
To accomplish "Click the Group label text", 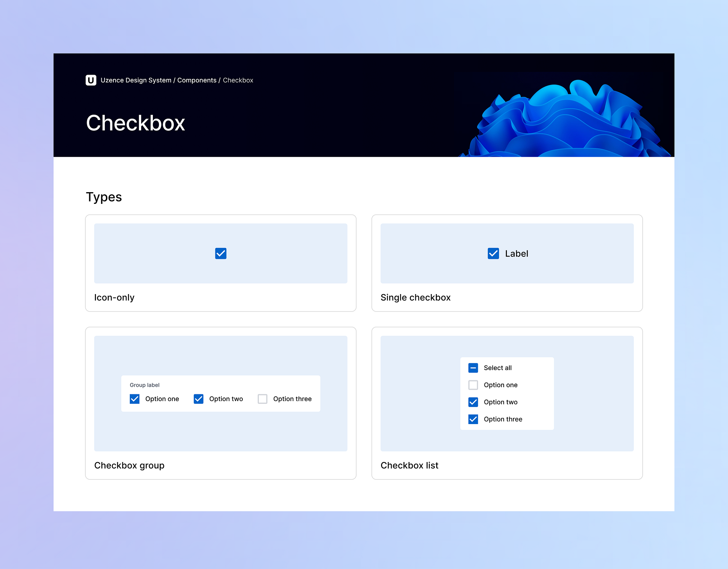I will point(144,385).
